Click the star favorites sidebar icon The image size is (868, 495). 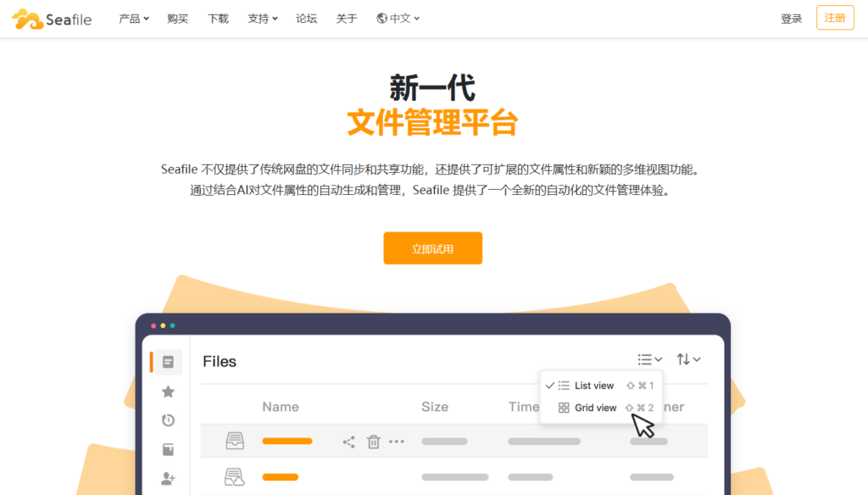coord(169,392)
